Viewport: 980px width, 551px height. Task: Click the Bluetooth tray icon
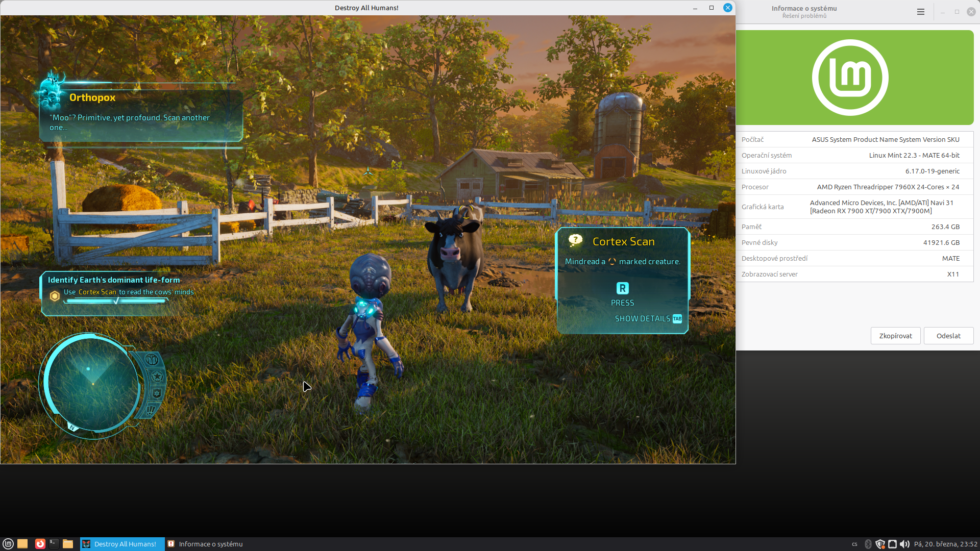pos(868,544)
